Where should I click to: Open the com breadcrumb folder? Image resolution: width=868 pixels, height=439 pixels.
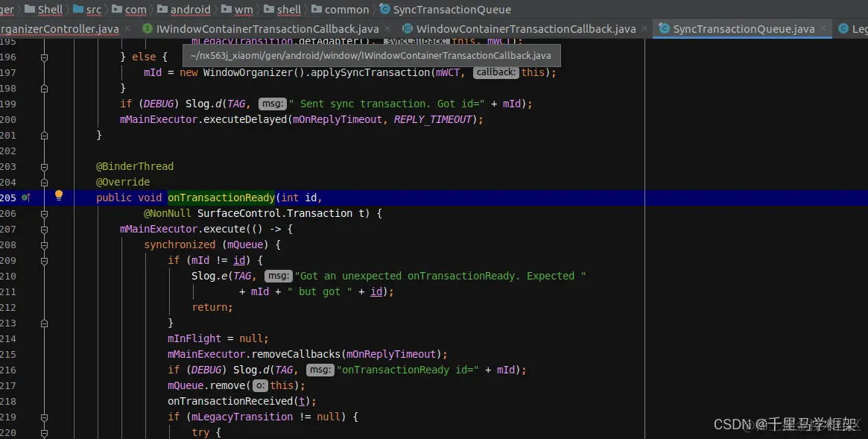click(136, 10)
